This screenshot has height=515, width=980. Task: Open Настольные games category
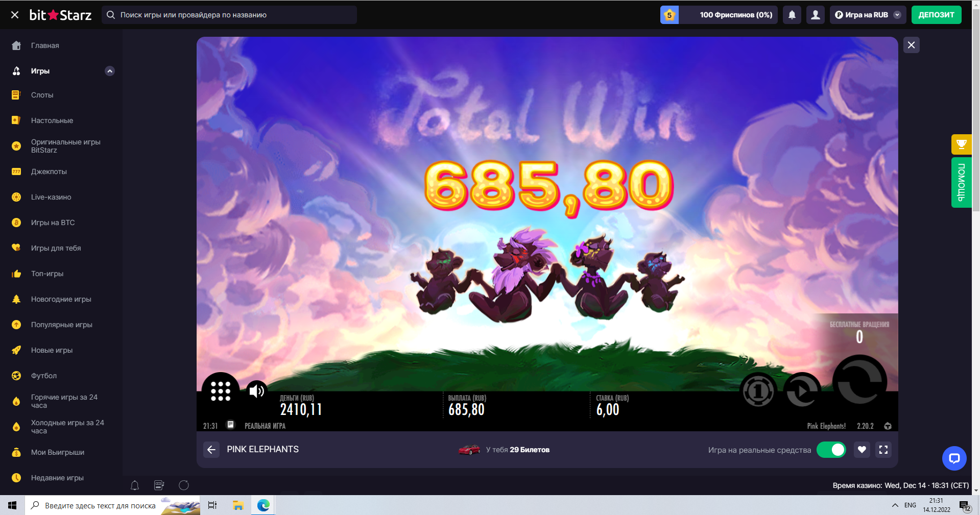[x=52, y=120]
